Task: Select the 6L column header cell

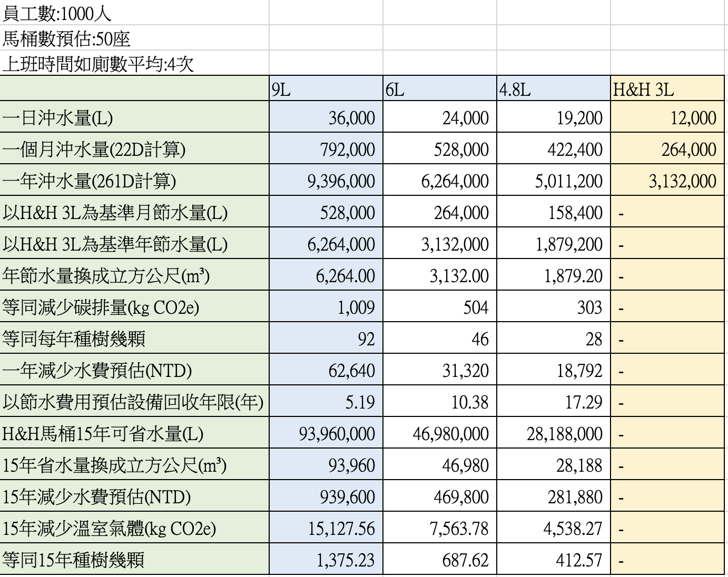Action: click(440, 88)
